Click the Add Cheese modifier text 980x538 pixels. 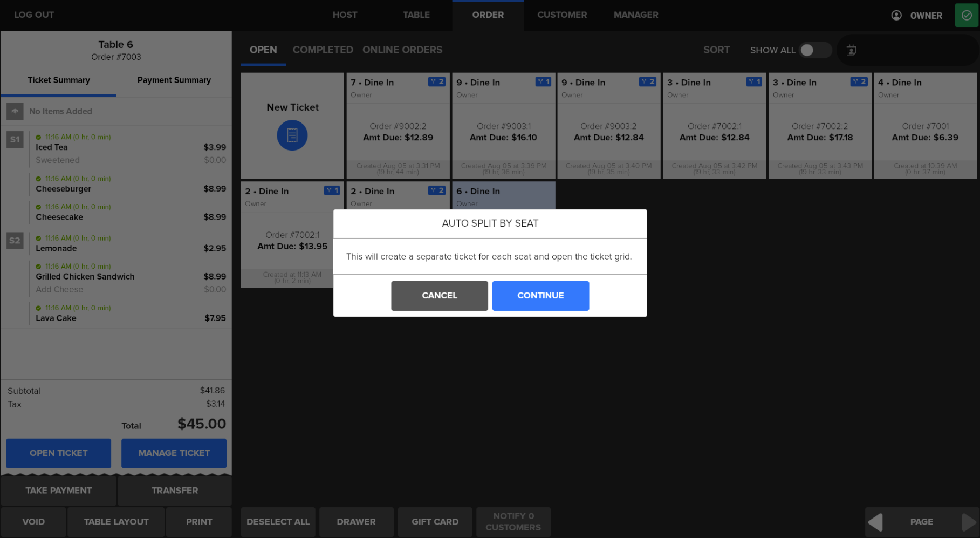point(59,290)
